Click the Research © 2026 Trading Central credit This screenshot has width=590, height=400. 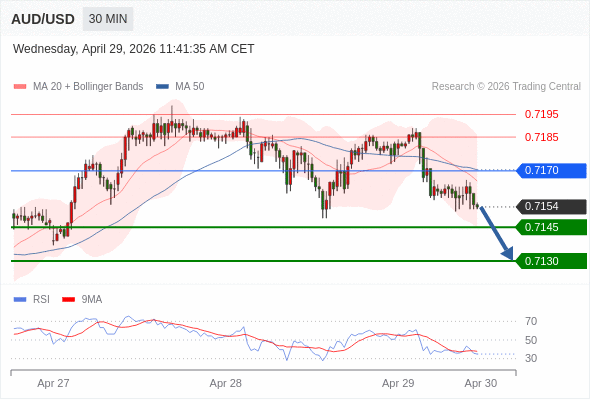point(506,87)
